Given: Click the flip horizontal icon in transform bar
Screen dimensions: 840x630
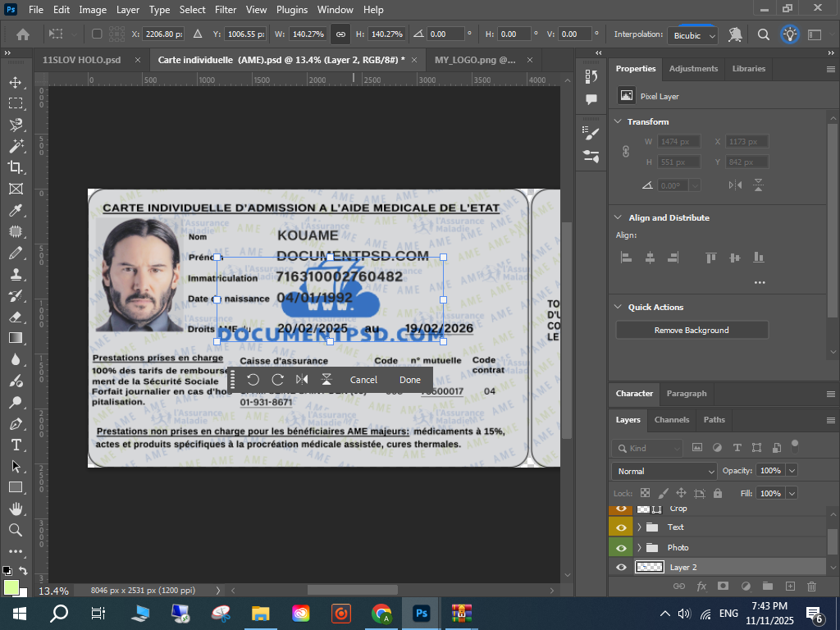Looking at the screenshot, I should point(302,380).
